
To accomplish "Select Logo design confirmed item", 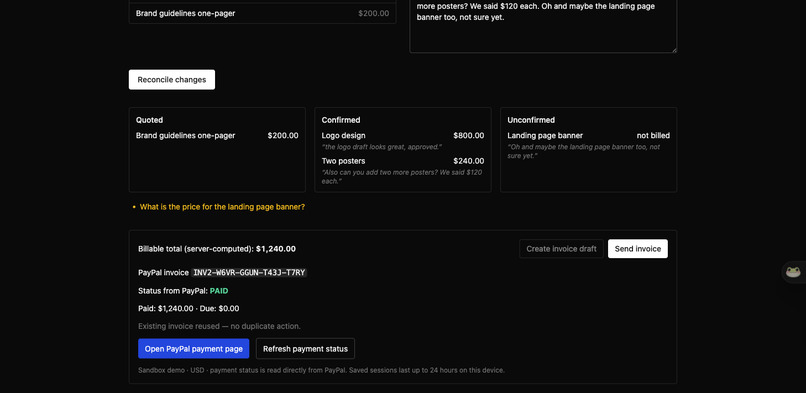I will click(343, 136).
